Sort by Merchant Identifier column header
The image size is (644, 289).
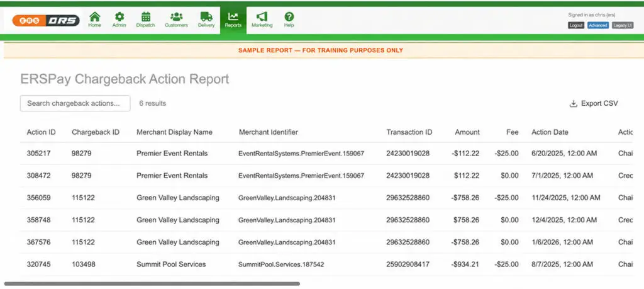tap(269, 132)
